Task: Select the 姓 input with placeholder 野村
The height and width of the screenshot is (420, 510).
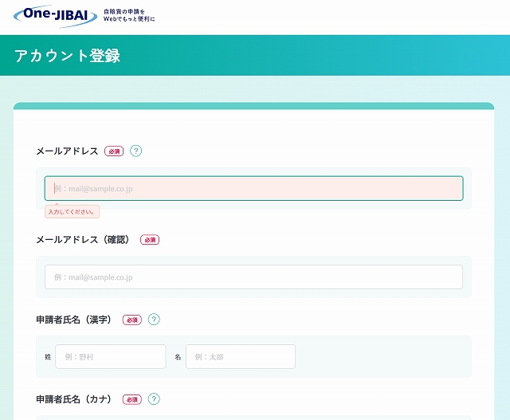Action: pyautogui.click(x=110, y=356)
